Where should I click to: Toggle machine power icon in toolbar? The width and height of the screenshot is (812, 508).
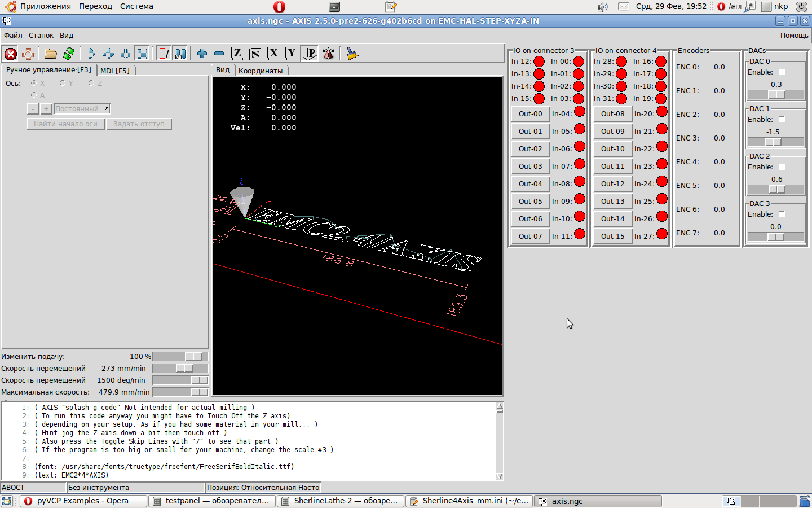[28, 54]
